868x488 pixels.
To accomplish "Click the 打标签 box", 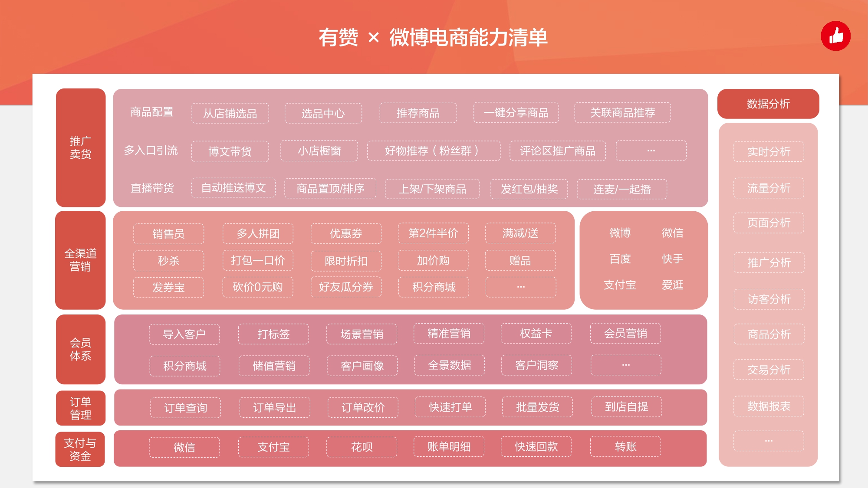I will 273,334.
